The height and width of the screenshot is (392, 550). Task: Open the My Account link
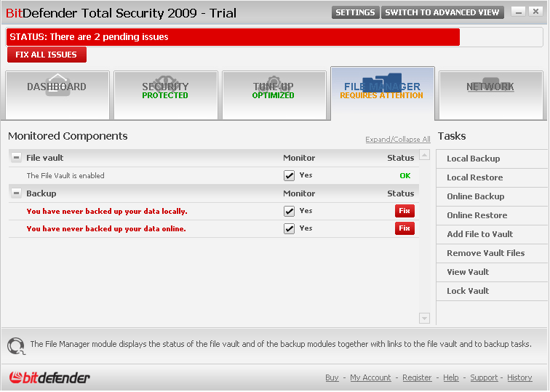(x=370, y=377)
